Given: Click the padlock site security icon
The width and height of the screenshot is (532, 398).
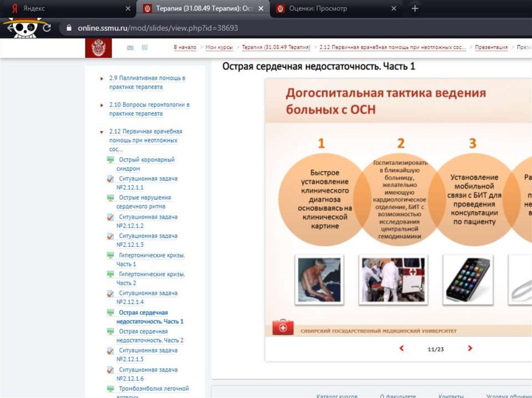Looking at the screenshot, I should pos(69,28).
